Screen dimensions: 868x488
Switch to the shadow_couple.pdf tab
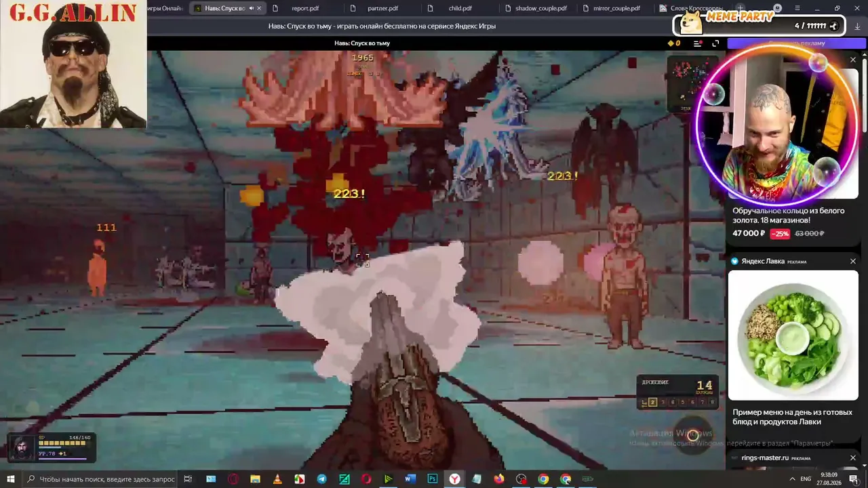tap(540, 8)
